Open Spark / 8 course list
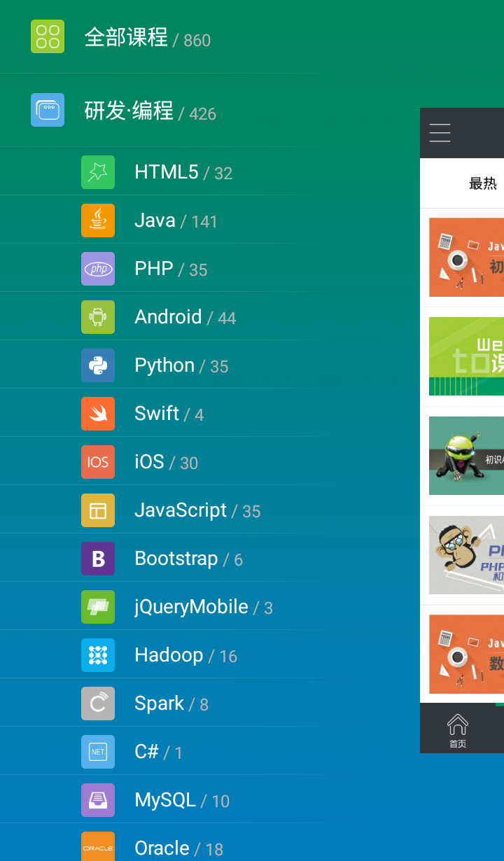The width and height of the screenshot is (504, 861). coord(171,703)
